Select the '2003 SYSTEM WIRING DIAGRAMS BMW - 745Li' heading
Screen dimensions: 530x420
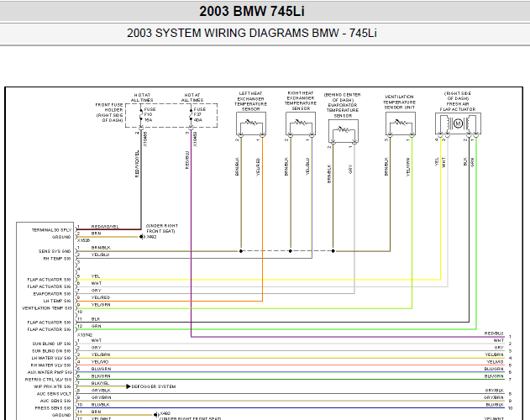[252, 33]
